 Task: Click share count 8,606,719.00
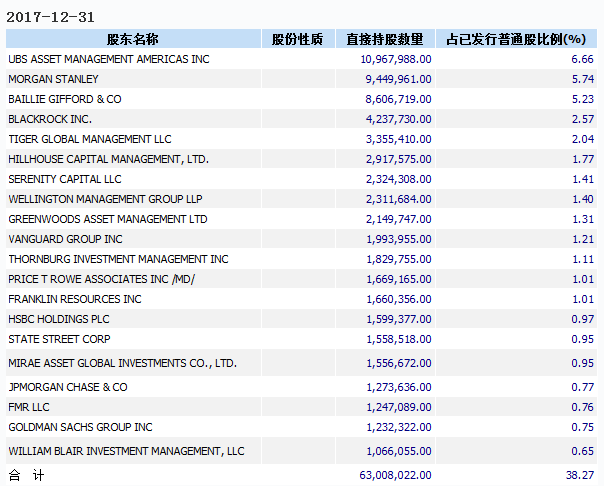pyautogui.click(x=398, y=99)
